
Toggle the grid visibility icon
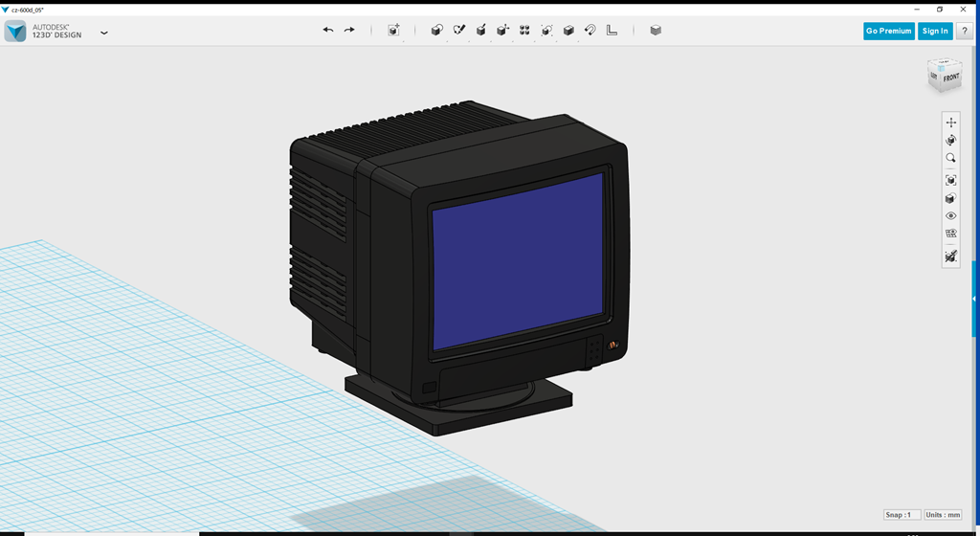[x=950, y=234]
